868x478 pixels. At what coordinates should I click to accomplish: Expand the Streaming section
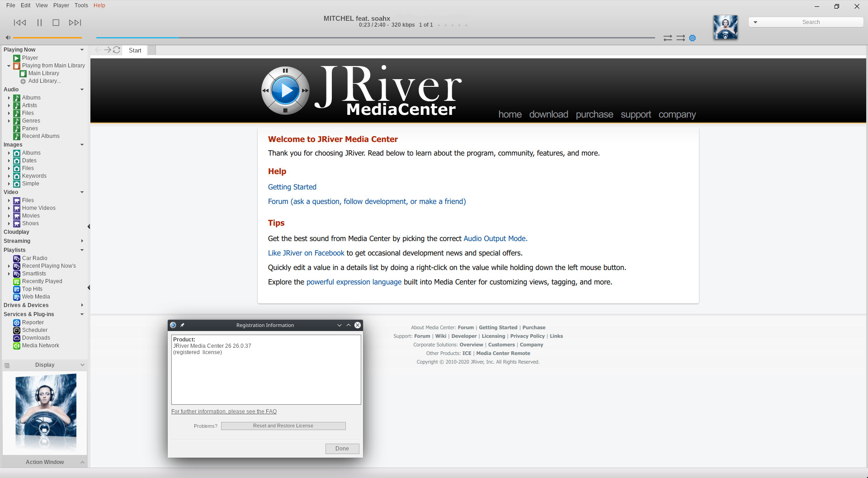click(x=82, y=241)
